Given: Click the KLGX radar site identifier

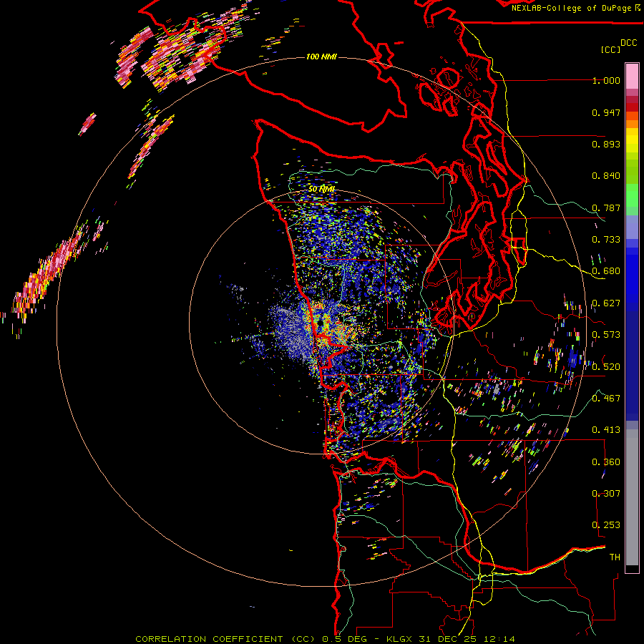Looking at the screenshot, I should pyautogui.click(x=400, y=639).
